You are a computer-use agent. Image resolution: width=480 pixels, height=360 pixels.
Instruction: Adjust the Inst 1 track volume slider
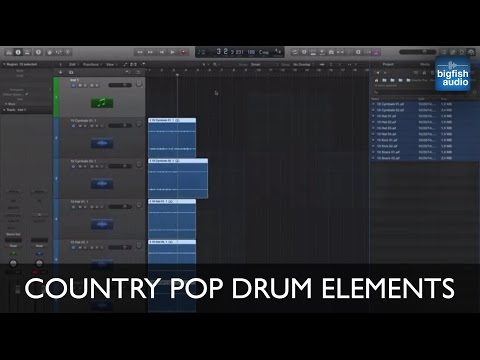120,85
